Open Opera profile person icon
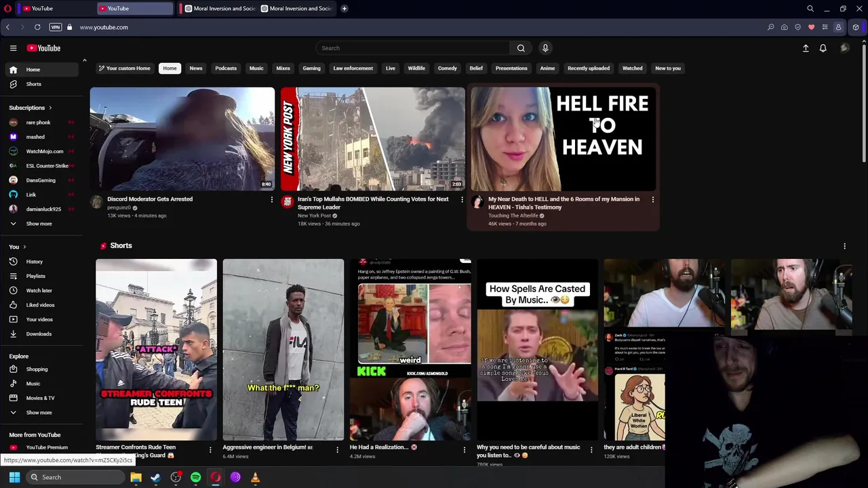Screen dimensions: 868x488 coord(838,27)
